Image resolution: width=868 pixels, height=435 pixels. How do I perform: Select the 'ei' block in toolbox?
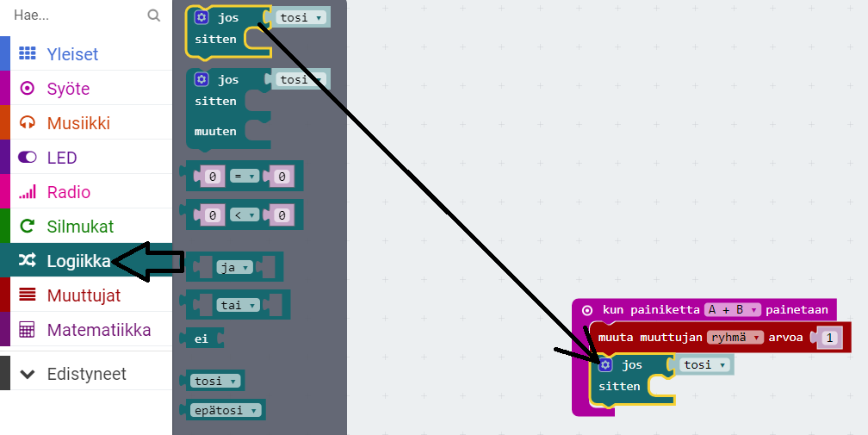[x=201, y=339]
